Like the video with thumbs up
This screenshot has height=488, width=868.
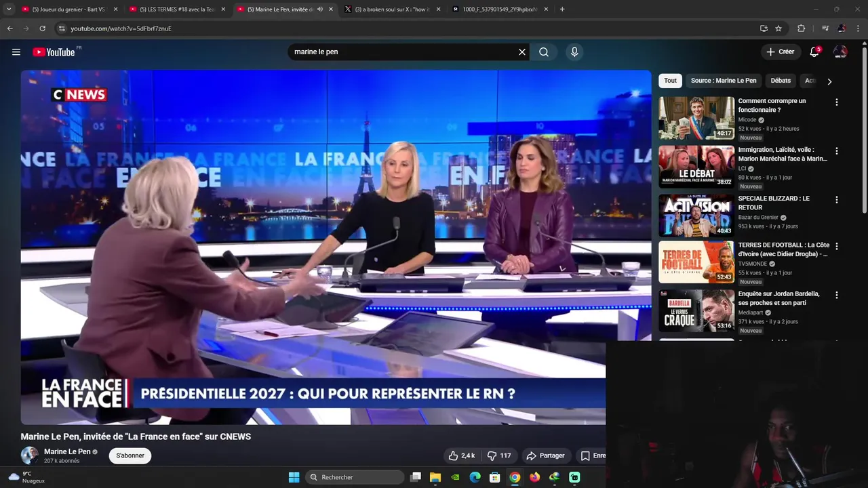(462, 455)
